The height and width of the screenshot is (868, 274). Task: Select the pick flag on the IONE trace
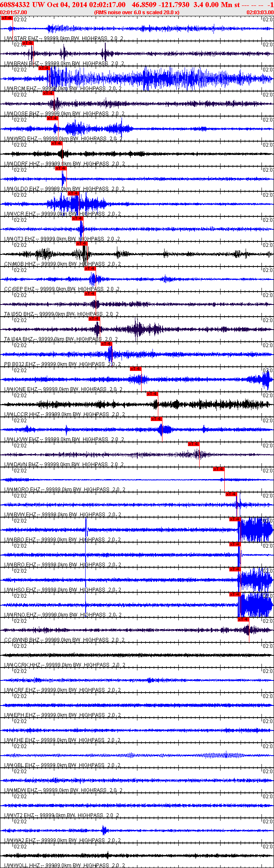136,369
